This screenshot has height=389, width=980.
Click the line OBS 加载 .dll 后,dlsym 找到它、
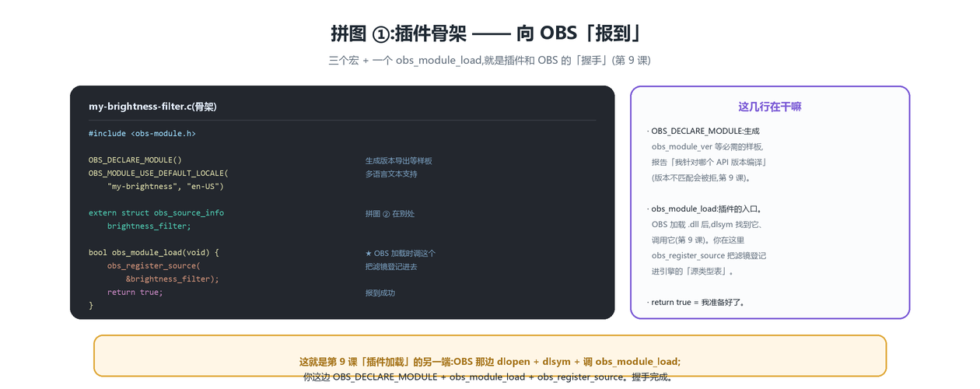click(708, 224)
